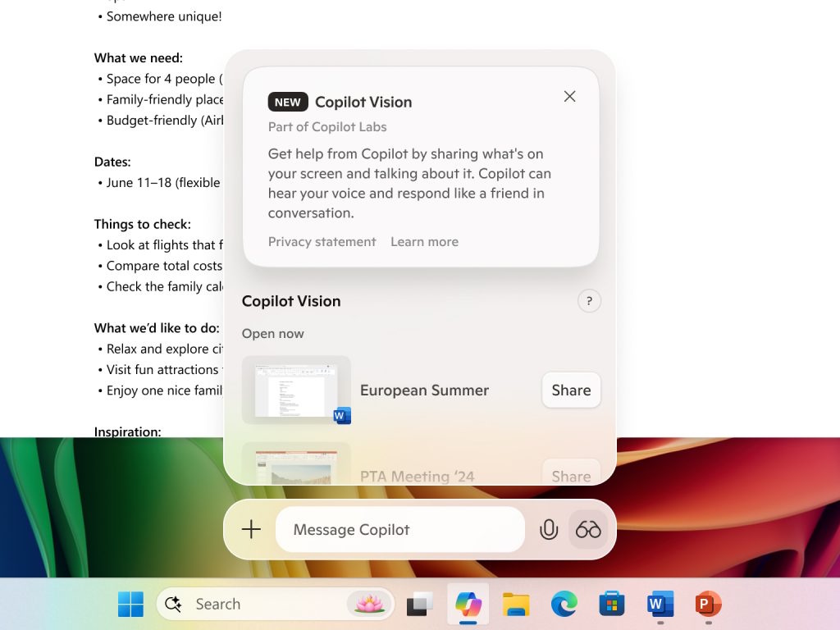Click inside the Message Copilot input field

pos(399,529)
